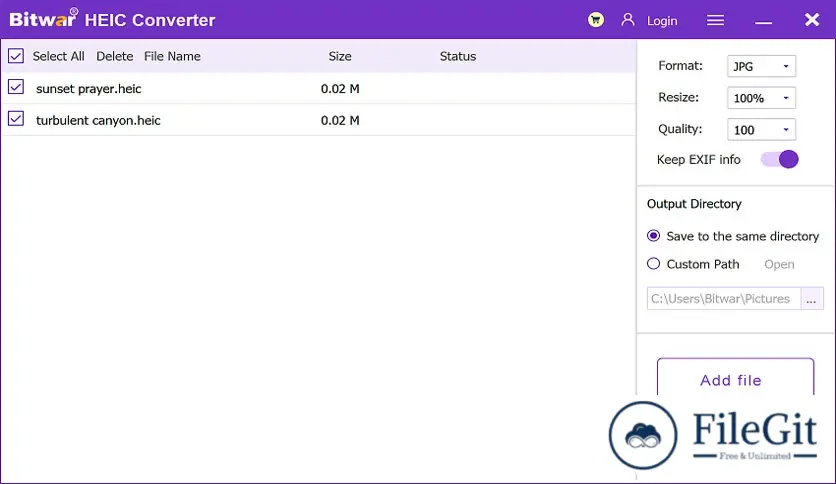
Task: Click the Bitwar logo in title bar
Action: pos(41,20)
